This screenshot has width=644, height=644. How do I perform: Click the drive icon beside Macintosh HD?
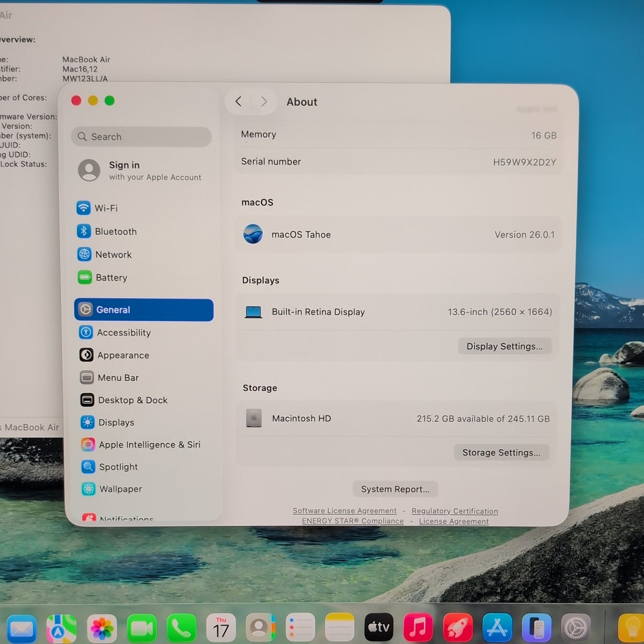point(254,418)
